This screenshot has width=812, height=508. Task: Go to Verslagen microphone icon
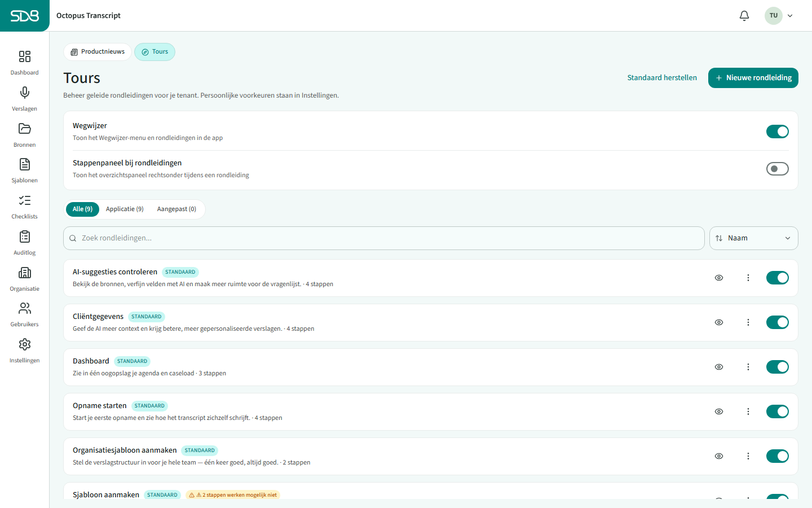coord(24,93)
